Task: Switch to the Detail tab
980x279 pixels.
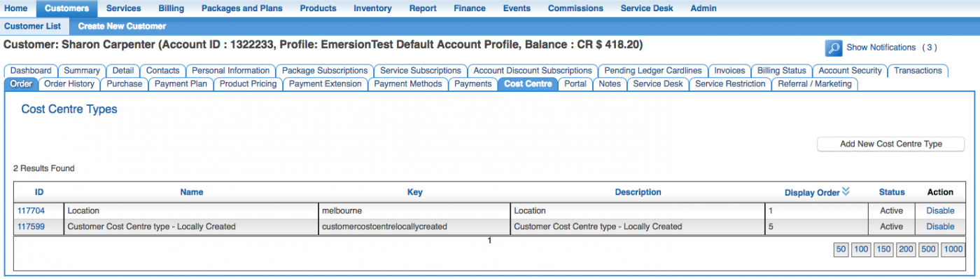Action: click(x=122, y=71)
